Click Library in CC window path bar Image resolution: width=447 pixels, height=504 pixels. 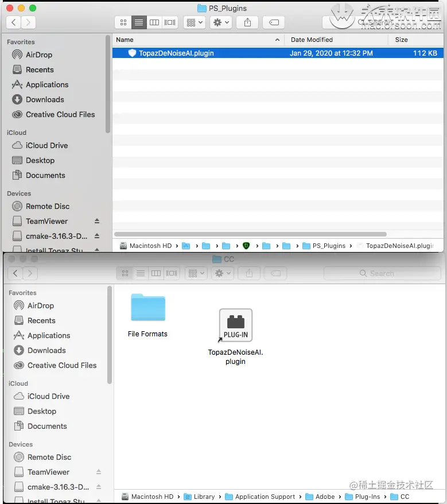pos(199,497)
